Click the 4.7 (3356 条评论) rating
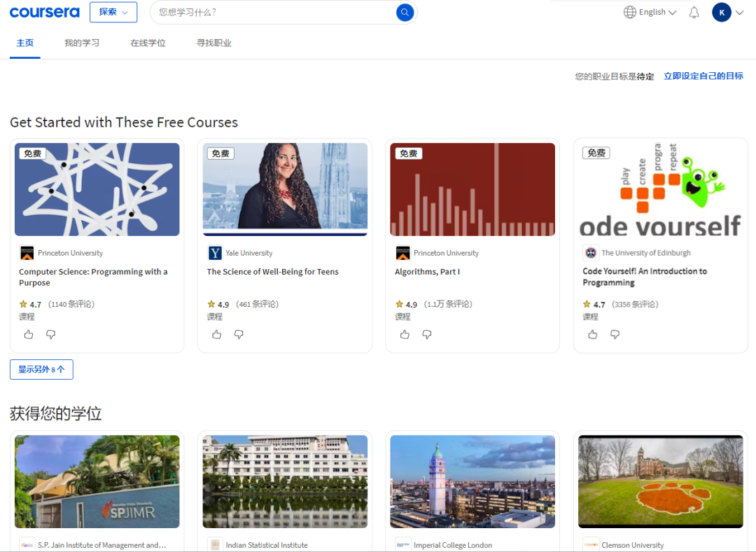This screenshot has height=552, width=756. [x=620, y=305]
